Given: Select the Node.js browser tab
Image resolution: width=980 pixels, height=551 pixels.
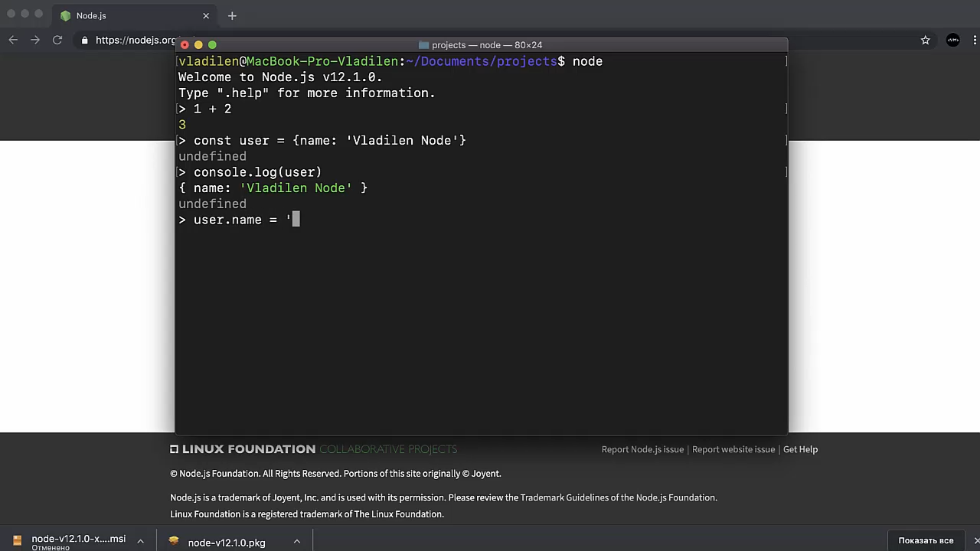Looking at the screenshot, I should coord(136,15).
